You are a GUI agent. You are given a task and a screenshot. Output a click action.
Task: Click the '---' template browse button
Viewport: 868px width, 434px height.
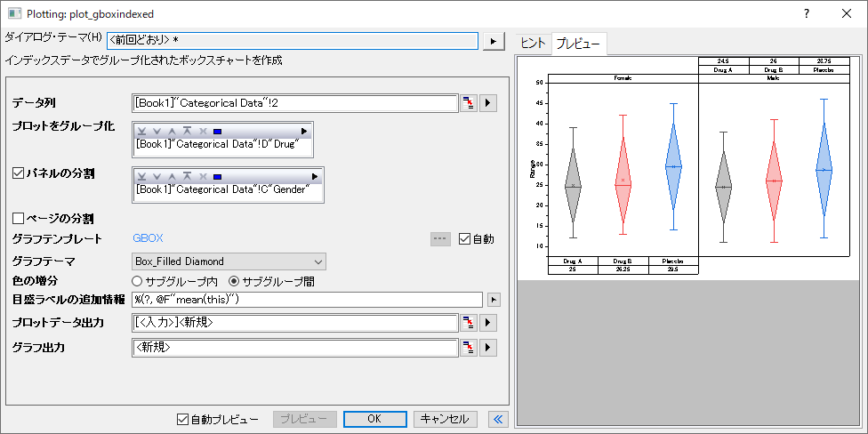click(x=440, y=238)
